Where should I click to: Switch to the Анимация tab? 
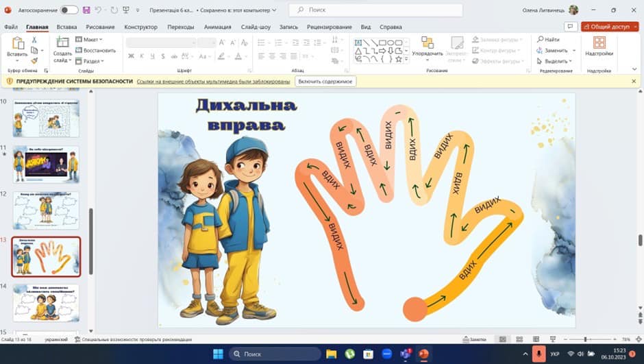217,27
